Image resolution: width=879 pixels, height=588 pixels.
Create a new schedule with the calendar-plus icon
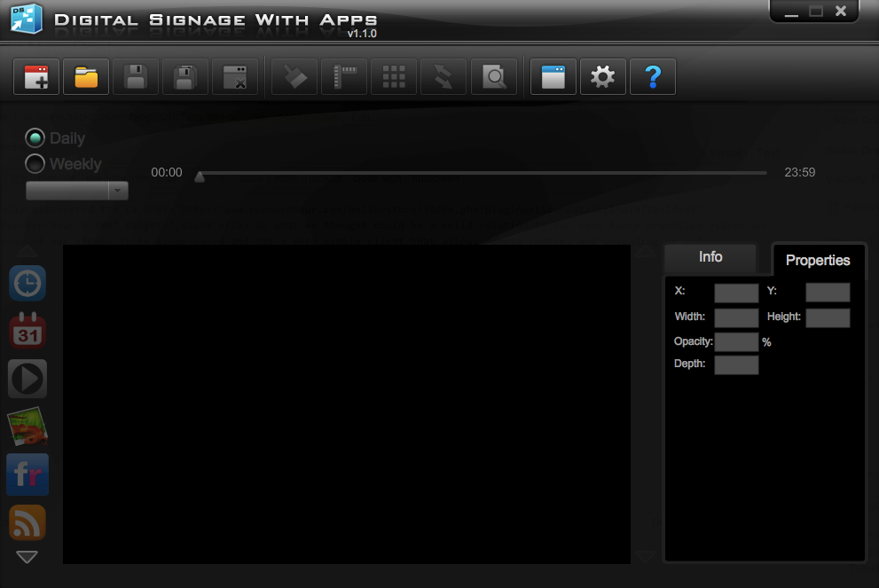point(36,77)
